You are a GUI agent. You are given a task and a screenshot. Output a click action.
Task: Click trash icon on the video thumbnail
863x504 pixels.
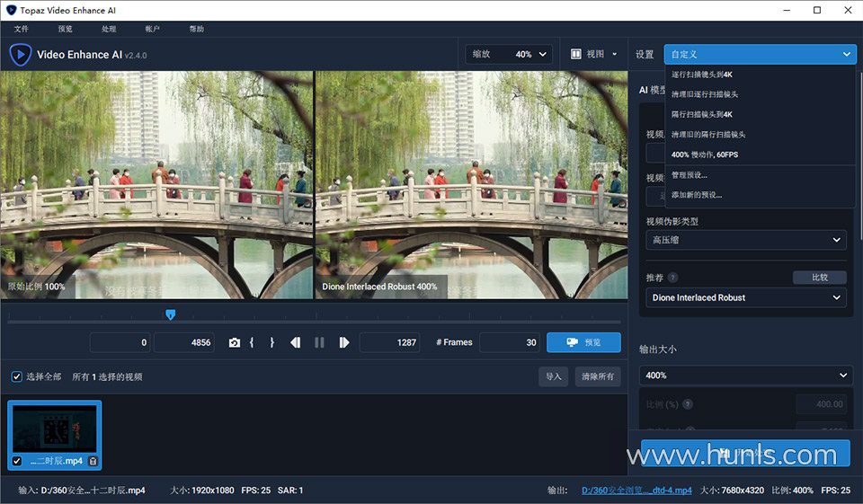[93, 461]
